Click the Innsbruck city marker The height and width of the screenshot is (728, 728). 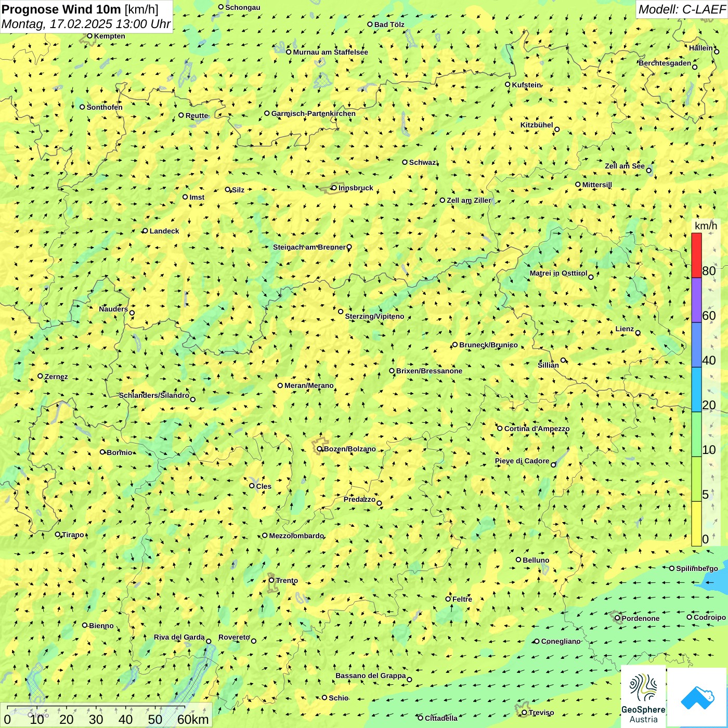coord(334,188)
